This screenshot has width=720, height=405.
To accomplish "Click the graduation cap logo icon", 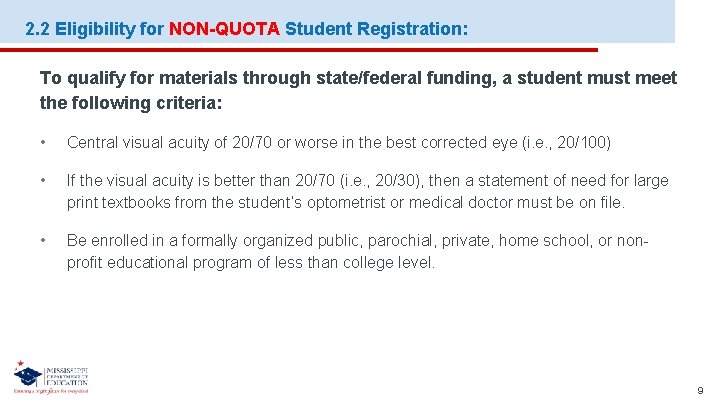I will click(28, 376).
